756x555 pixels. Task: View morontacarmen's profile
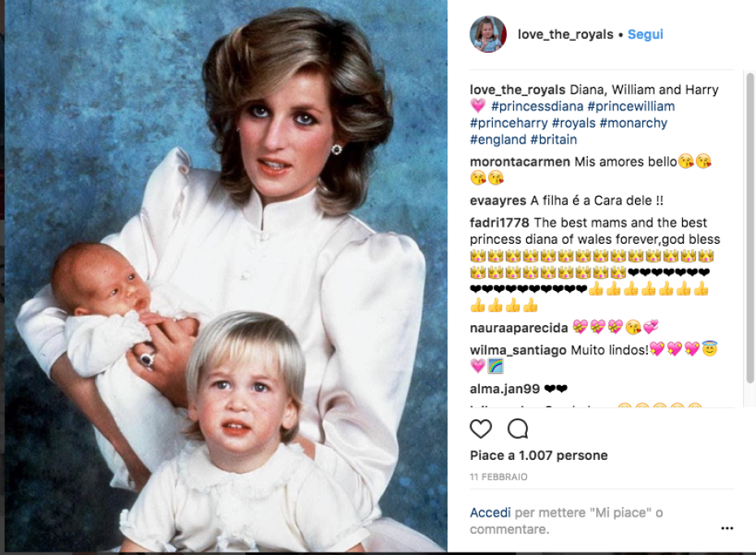520,162
